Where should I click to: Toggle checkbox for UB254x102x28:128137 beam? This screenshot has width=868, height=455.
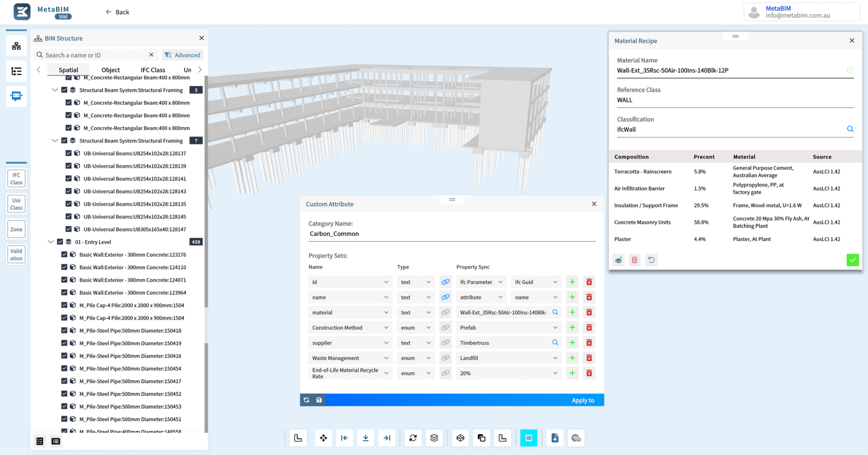(x=68, y=153)
